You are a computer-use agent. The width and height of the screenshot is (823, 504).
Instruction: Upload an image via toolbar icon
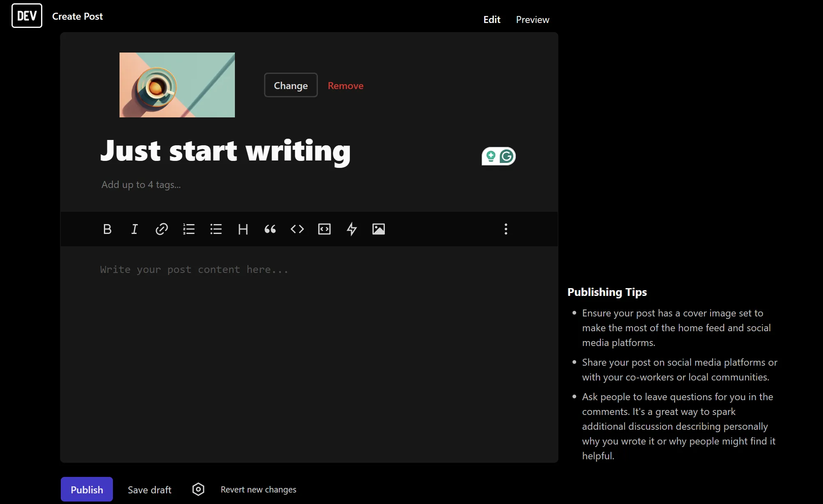click(x=379, y=229)
